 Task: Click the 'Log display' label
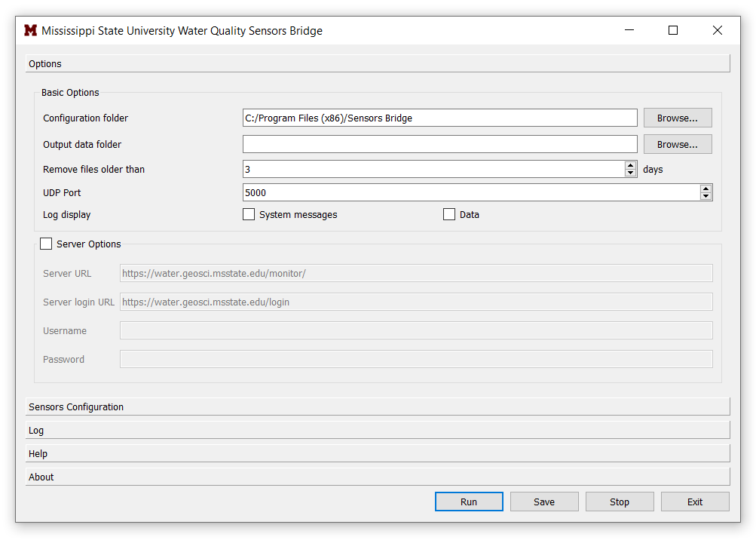(66, 215)
